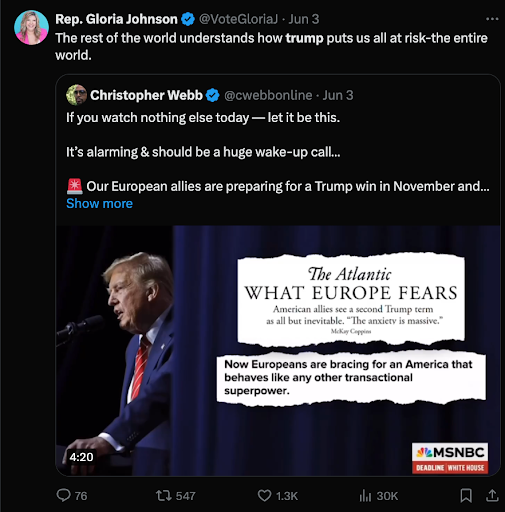The image size is (505, 512).
Task: Open Rep. Gloria Johnson display name
Action: 116,19
